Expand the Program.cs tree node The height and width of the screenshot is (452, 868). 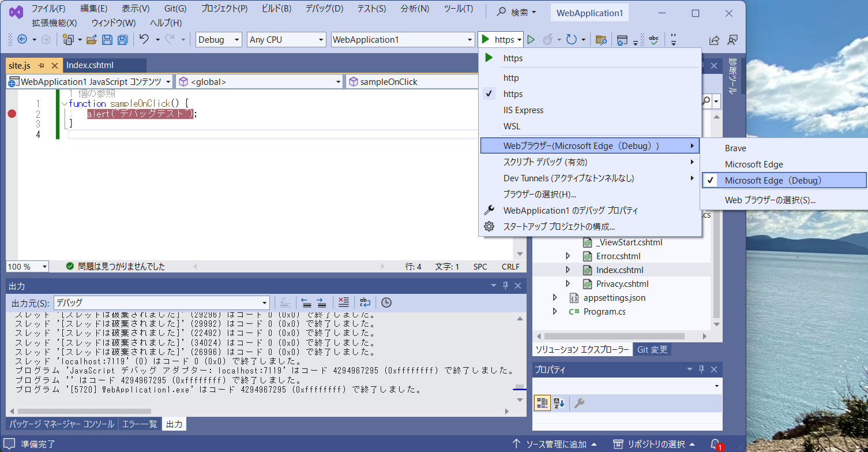(555, 311)
